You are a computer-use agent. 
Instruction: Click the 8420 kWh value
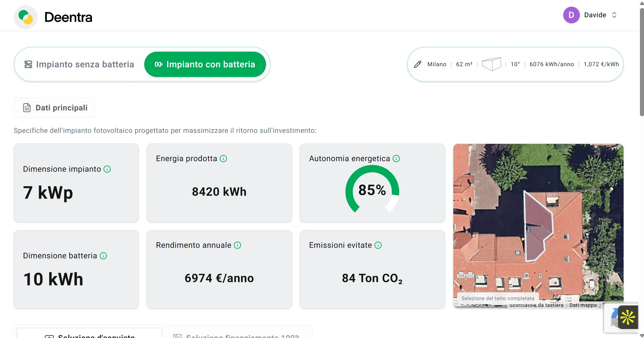tap(219, 192)
